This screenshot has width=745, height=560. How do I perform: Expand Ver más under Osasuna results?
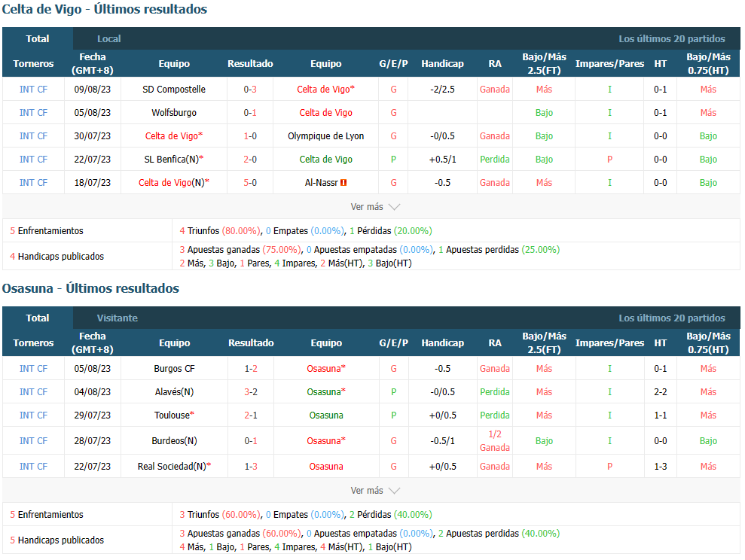pyautogui.click(x=375, y=491)
